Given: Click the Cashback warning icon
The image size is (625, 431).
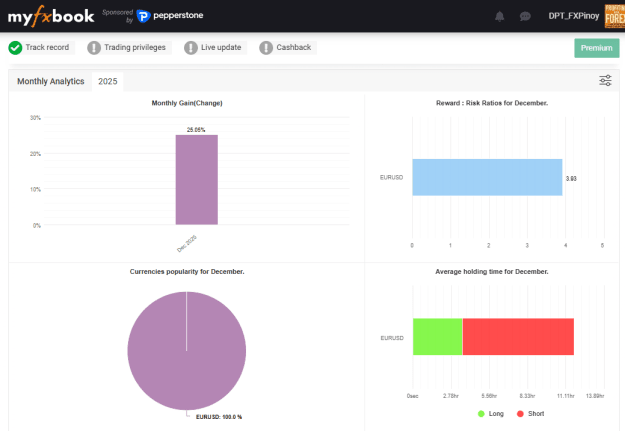Looking at the screenshot, I should [x=266, y=48].
